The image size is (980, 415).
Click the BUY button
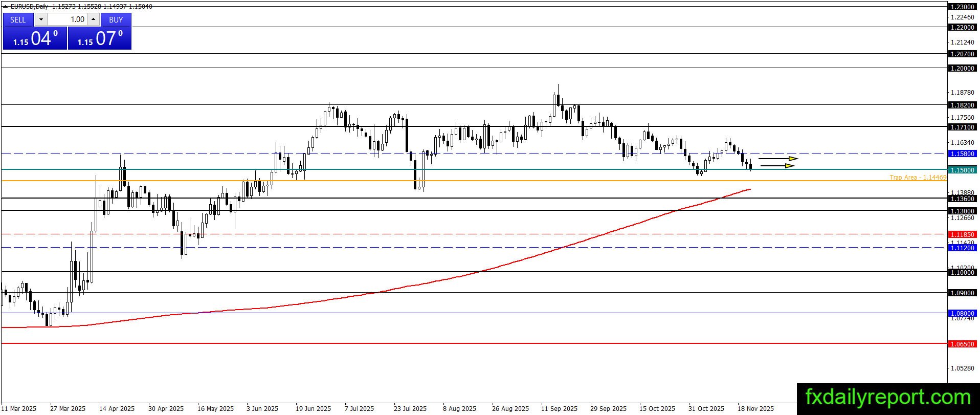(x=116, y=19)
